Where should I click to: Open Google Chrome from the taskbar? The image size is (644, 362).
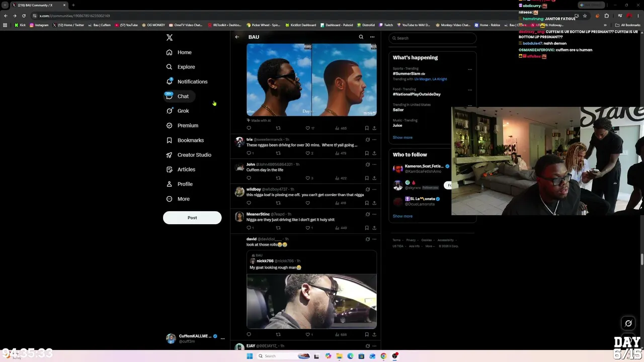[x=383, y=356]
